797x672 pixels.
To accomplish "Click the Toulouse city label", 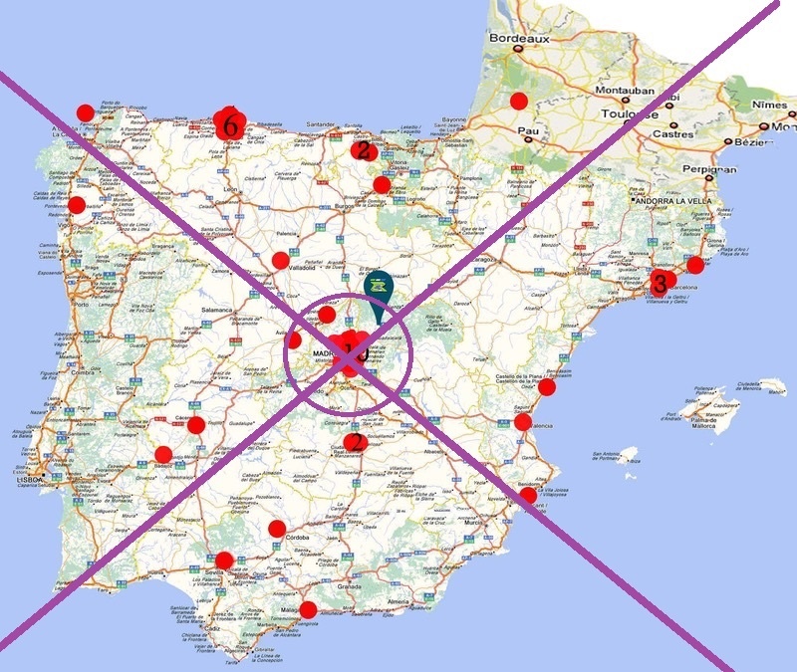I will tap(630, 113).
